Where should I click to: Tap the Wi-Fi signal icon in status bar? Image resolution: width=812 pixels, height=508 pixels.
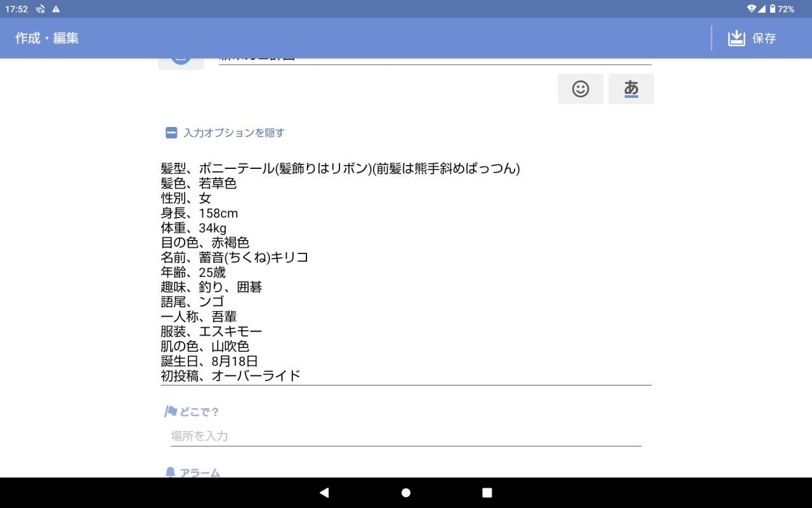pos(752,9)
